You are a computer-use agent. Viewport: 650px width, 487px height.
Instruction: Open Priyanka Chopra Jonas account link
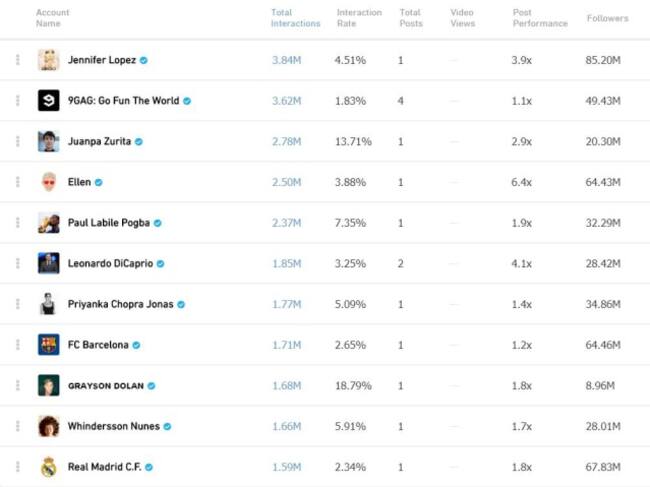pos(120,304)
